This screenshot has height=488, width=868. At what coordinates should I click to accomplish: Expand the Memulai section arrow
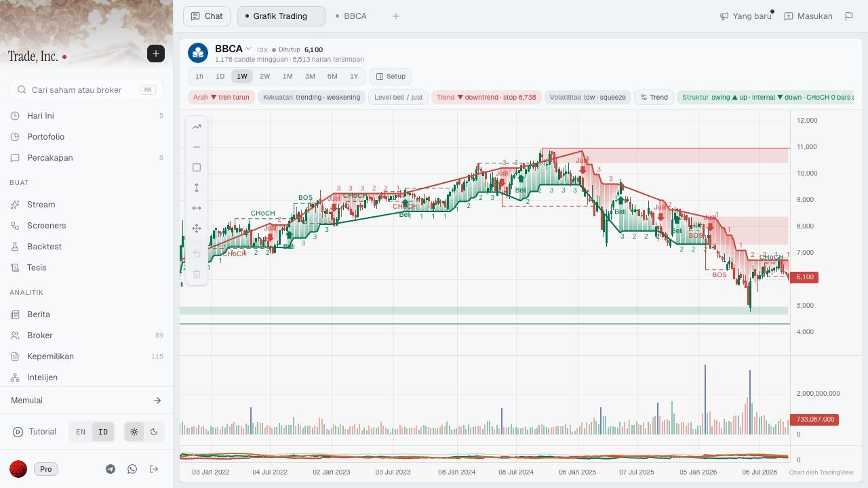click(x=157, y=401)
